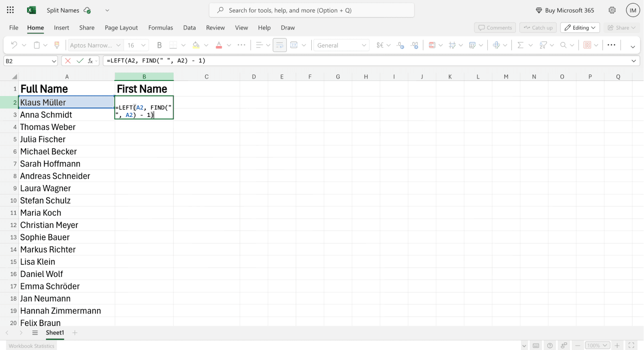This screenshot has height=350, width=644.
Task: Click the currency format icon
Action: (x=380, y=45)
